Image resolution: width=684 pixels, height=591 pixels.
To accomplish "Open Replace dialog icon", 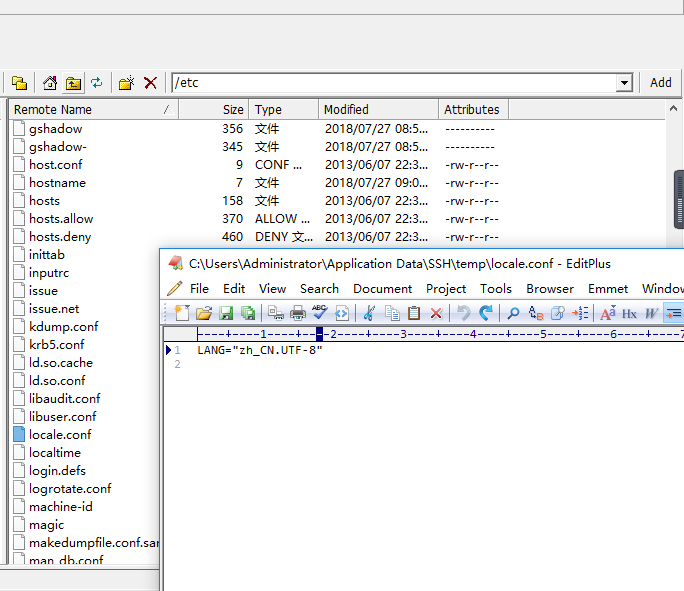I will point(536,313).
